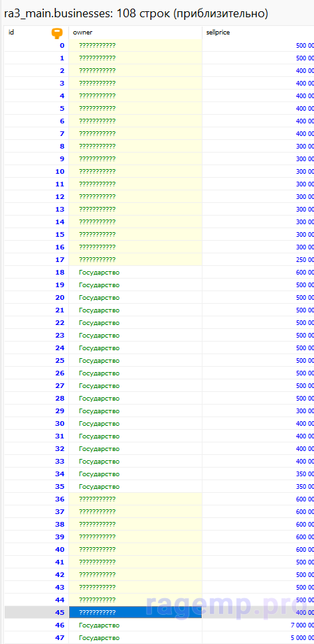The height and width of the screenshot is (644, 314).
Task: Click the sellprice cell 350 00 in row 34
Action: pos(258,474)
